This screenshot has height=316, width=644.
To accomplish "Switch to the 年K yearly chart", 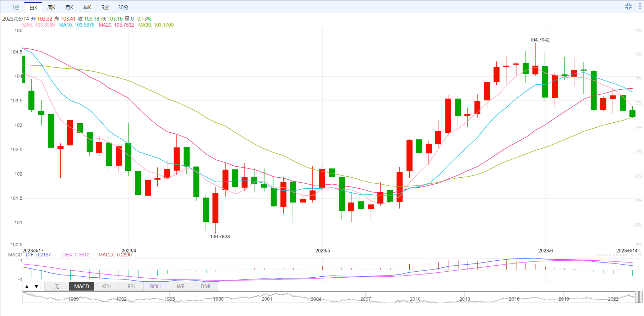I will pos(87,7).
